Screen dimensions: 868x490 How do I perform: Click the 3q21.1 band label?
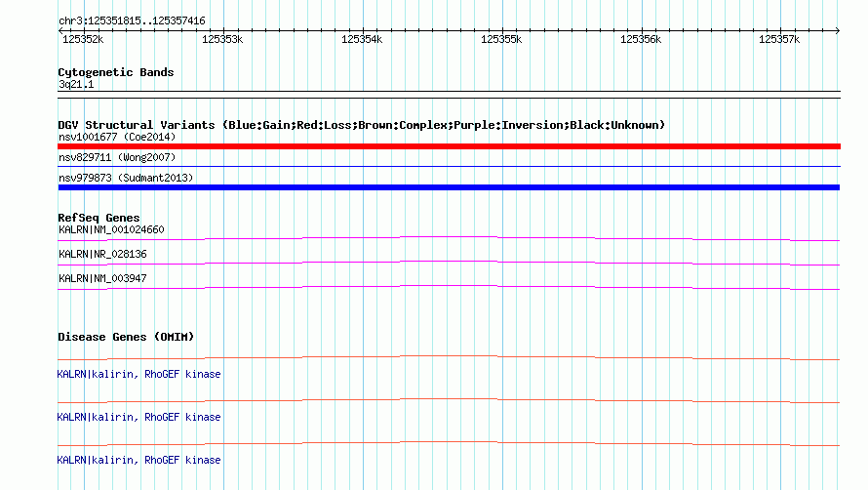tap(76, 84)
